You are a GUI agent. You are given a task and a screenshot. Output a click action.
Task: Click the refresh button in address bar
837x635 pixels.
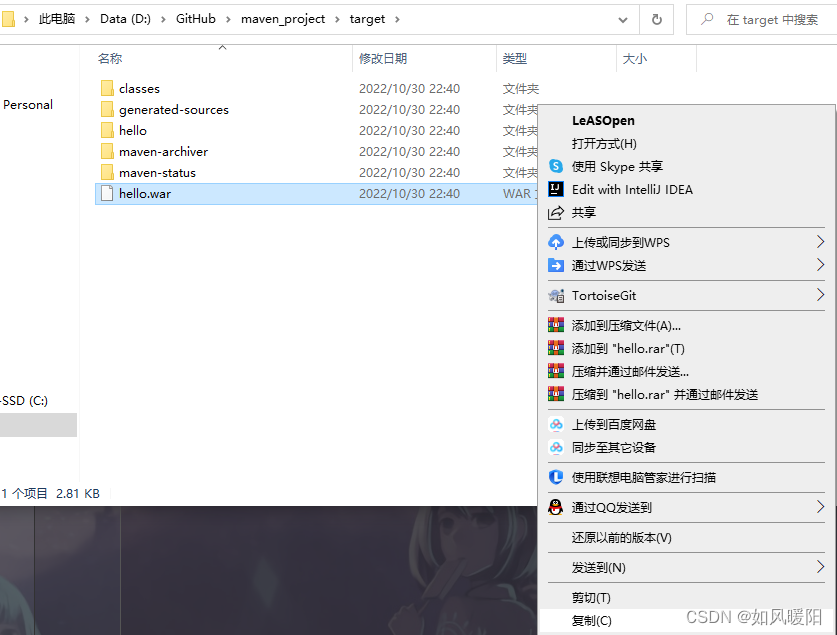coord(657,20)
